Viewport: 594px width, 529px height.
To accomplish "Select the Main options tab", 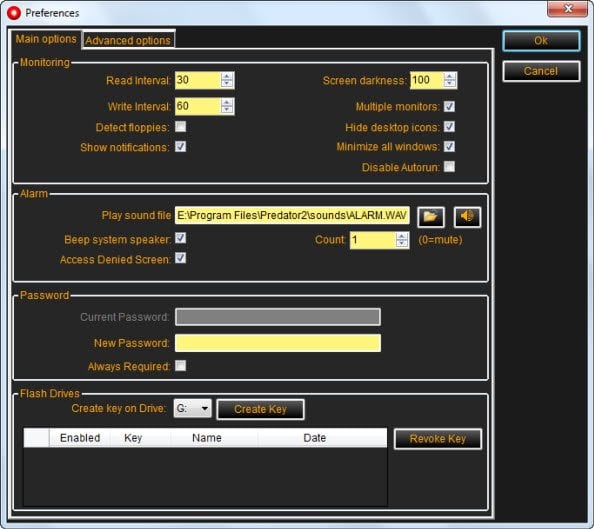I will pos(46,39).
